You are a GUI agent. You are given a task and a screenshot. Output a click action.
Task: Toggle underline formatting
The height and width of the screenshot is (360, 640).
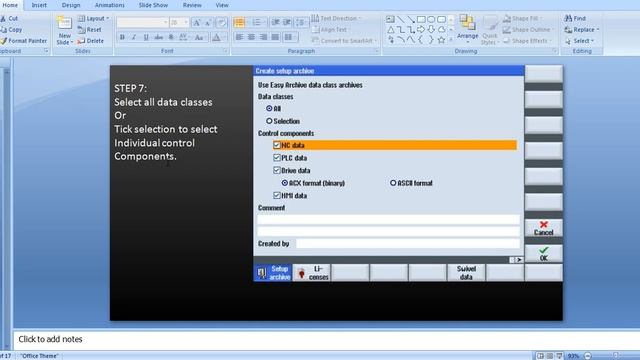[x=146, y=38]
